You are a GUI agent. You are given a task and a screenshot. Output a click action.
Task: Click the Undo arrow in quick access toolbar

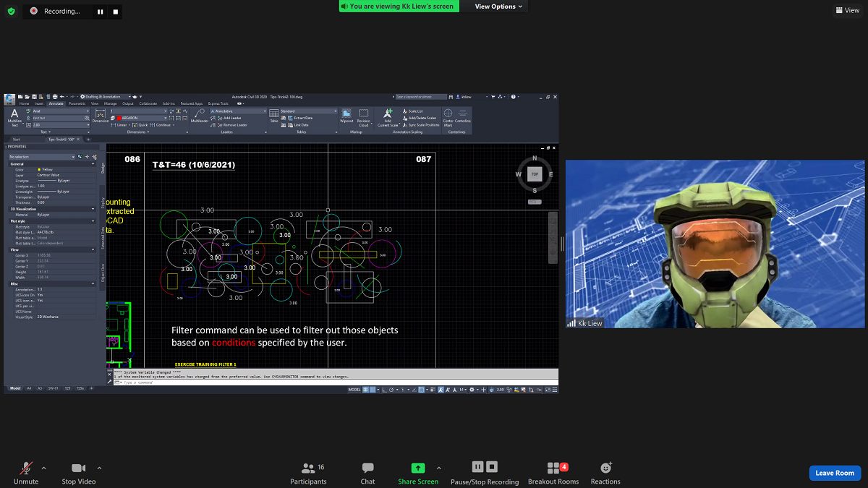[62, 97]
